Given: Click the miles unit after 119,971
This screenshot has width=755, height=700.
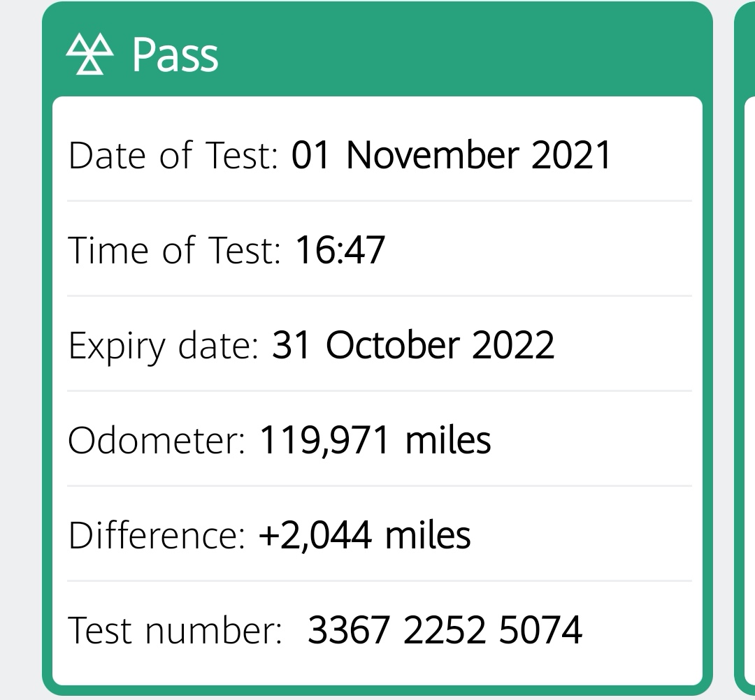Looking at the screenshot, I should tap(448, 440).
